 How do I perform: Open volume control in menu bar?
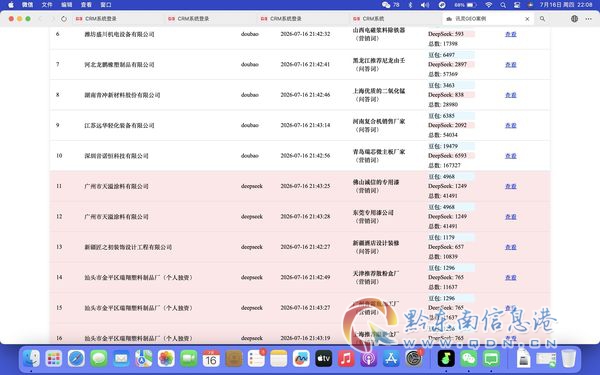(425, 5)
